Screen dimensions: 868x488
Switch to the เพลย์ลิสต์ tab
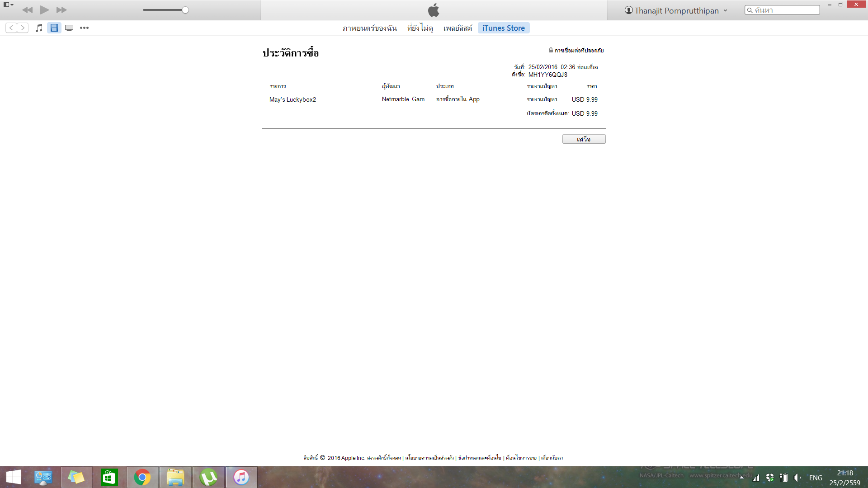point(458,28)
